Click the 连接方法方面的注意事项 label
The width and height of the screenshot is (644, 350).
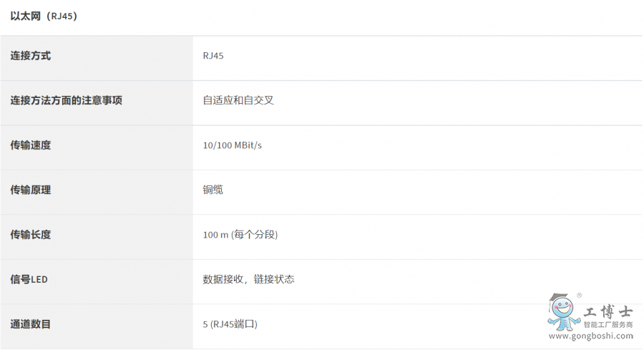coord(66,100)
